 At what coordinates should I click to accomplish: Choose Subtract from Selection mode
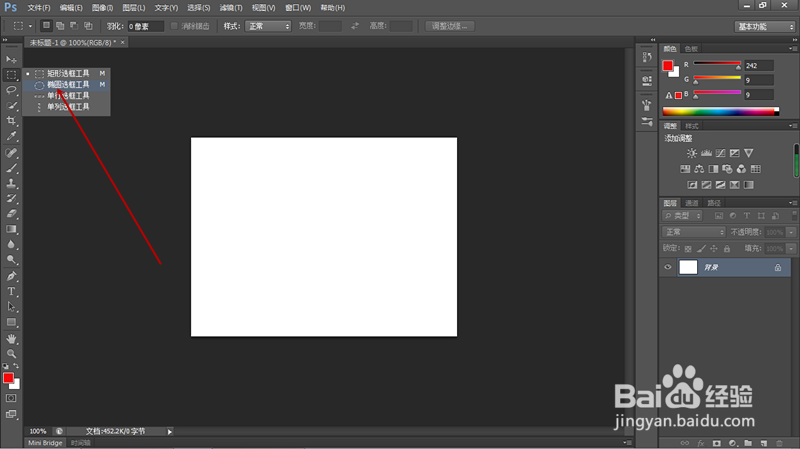(x=74, y=26)
